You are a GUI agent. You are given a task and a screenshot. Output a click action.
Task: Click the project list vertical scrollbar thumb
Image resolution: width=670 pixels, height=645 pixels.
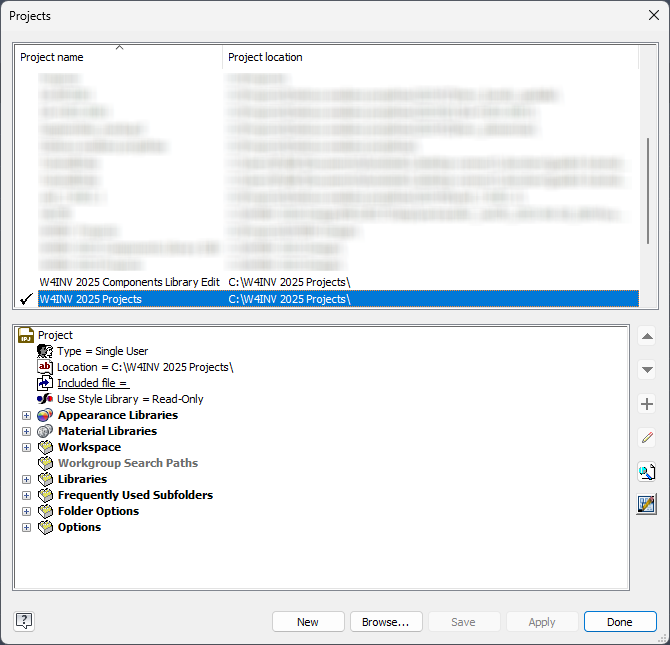pos(648,191)
